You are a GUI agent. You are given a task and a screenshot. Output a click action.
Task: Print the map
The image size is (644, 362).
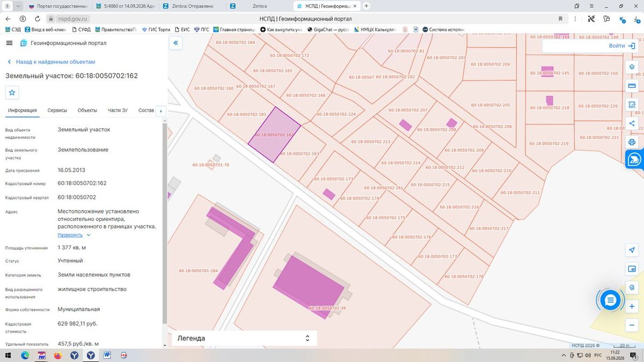pos(632,142)
